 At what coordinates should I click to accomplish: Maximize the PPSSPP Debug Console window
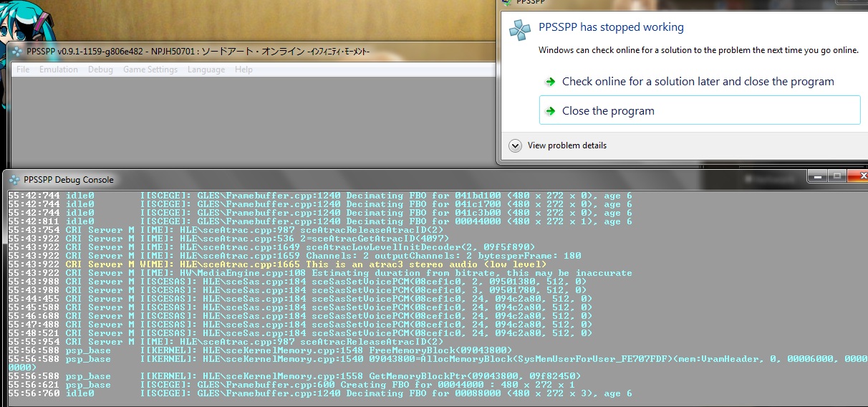coord(836,176)
